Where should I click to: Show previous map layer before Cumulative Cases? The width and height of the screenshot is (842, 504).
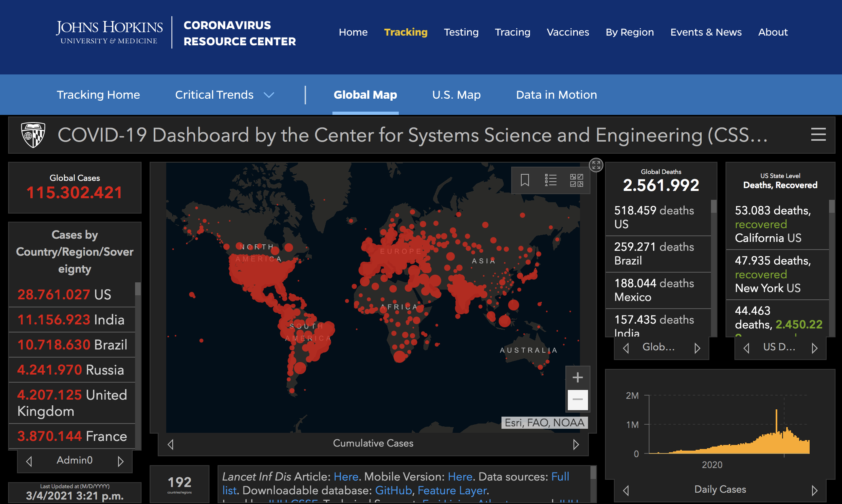pyautogui.click(x=171, y=444)
